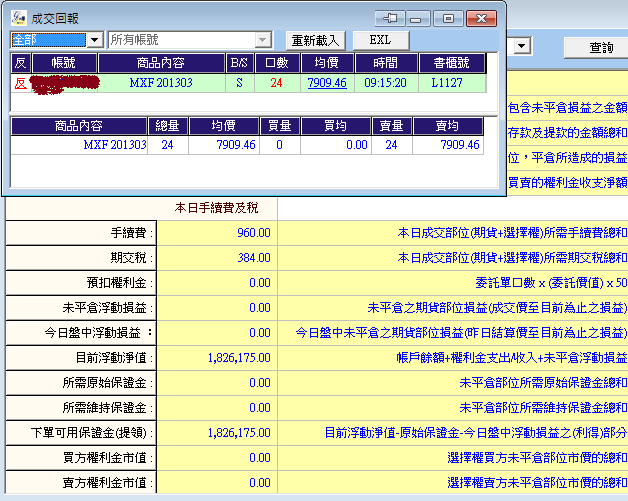The width and height of the screenshot is (628, 501).
Task: Click the 預扣權利金 label
Action: [x=120, y=283]
